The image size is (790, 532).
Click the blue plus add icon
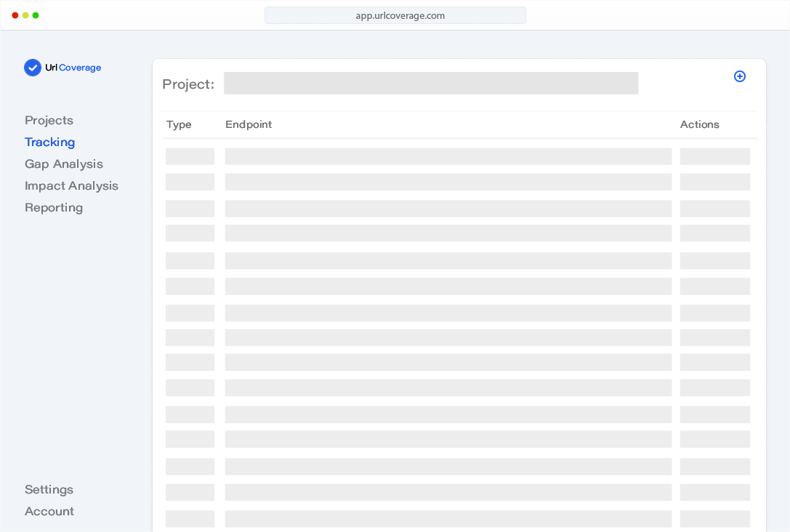click(x=739, y=76)
